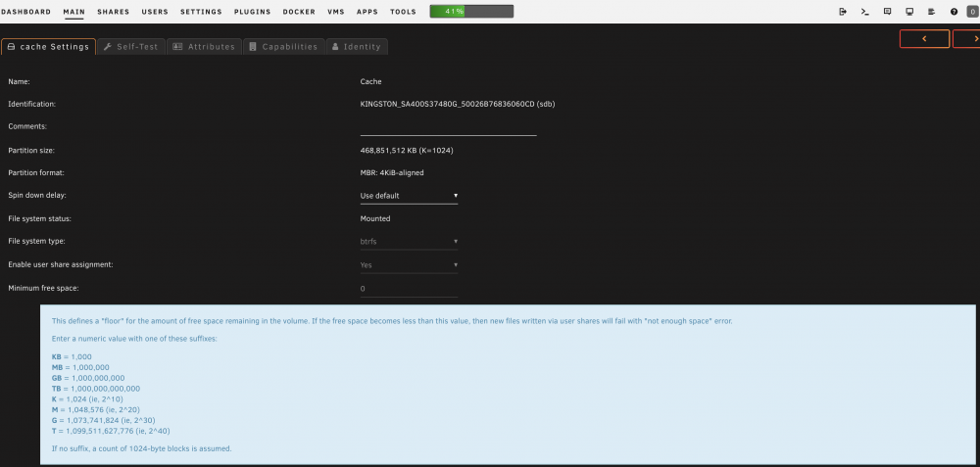Open the Main menu item

coord(73,12)
